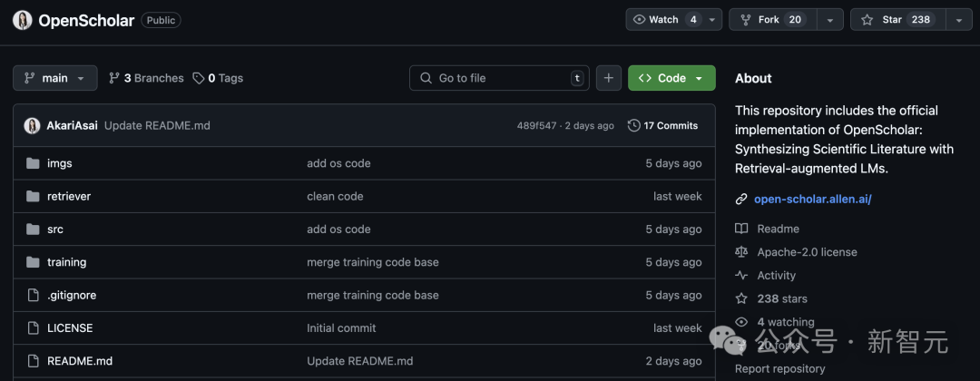The height and width of the screenshot is (381, 980).
Task: Watch the repository for notifications
Action: (x=666, y=19)
